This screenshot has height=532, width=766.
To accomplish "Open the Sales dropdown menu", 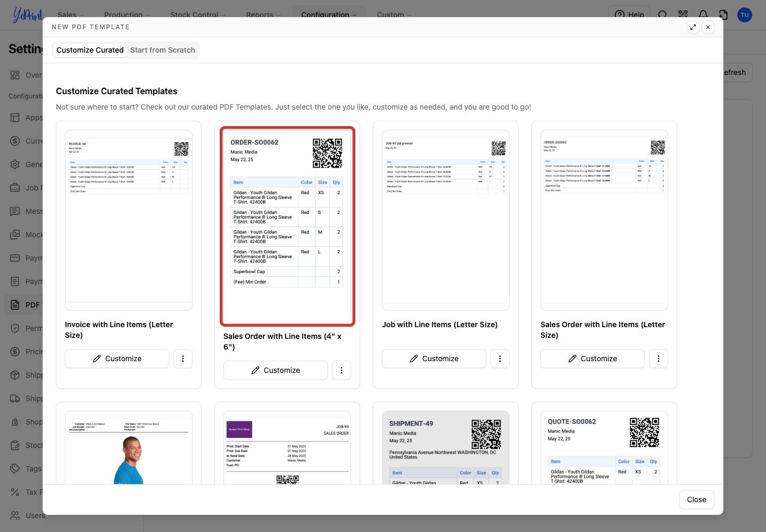I will 71,14.
